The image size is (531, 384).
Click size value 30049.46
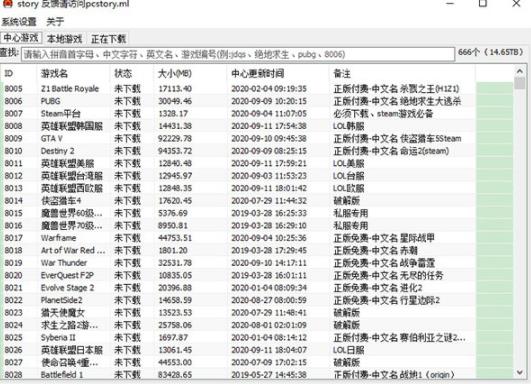175,101
